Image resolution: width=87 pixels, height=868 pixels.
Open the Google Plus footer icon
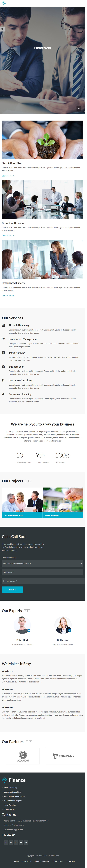click(16, 842)
